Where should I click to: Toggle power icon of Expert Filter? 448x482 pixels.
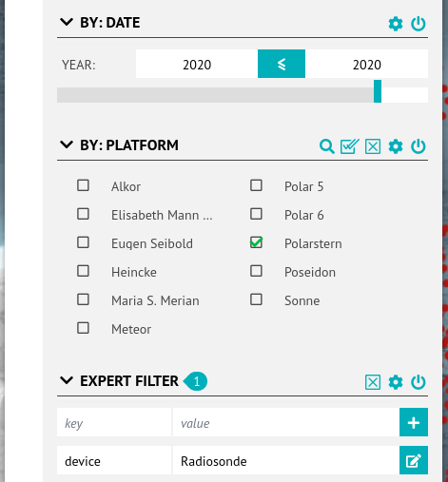(419, 382)
